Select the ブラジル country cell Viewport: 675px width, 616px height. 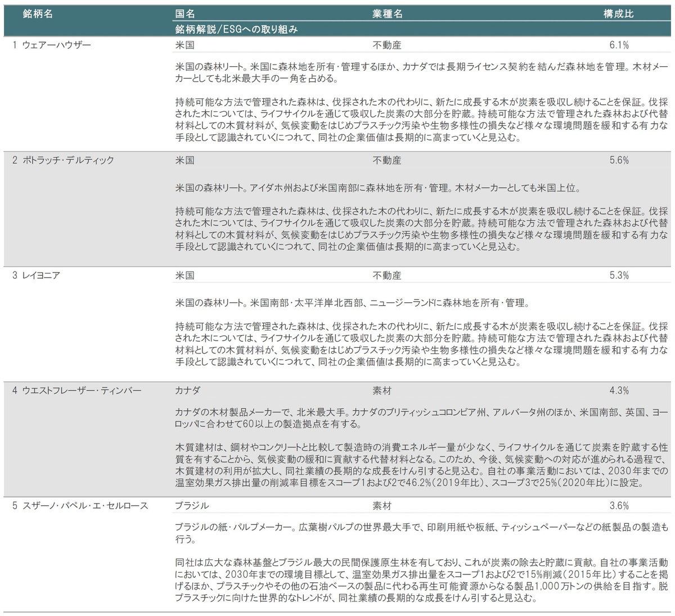pyautogui.click(x=192, y=506)
